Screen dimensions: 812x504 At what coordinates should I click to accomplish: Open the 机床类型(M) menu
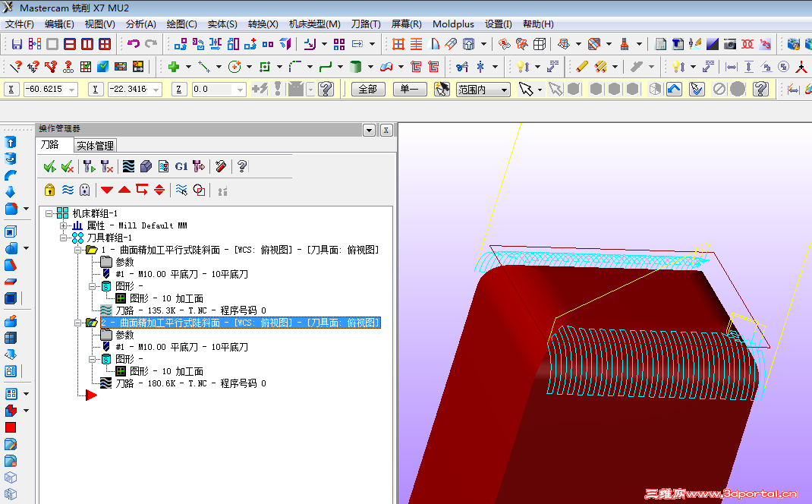tap(314, 24)
